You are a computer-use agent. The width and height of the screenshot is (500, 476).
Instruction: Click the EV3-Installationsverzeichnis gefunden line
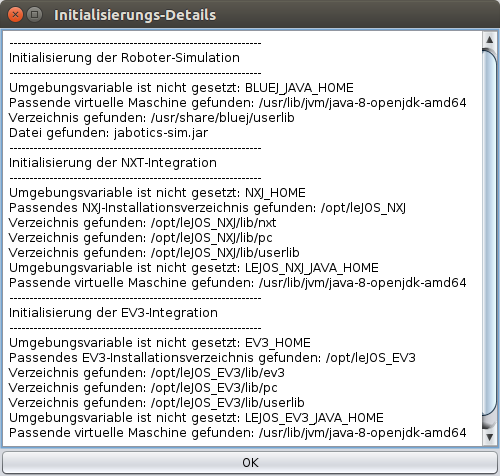tap(212, 358)
